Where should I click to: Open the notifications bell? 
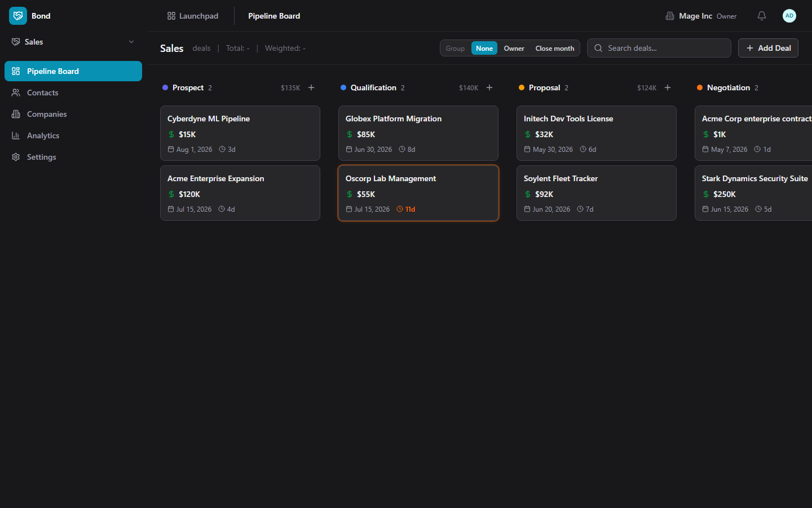point(761,16)
